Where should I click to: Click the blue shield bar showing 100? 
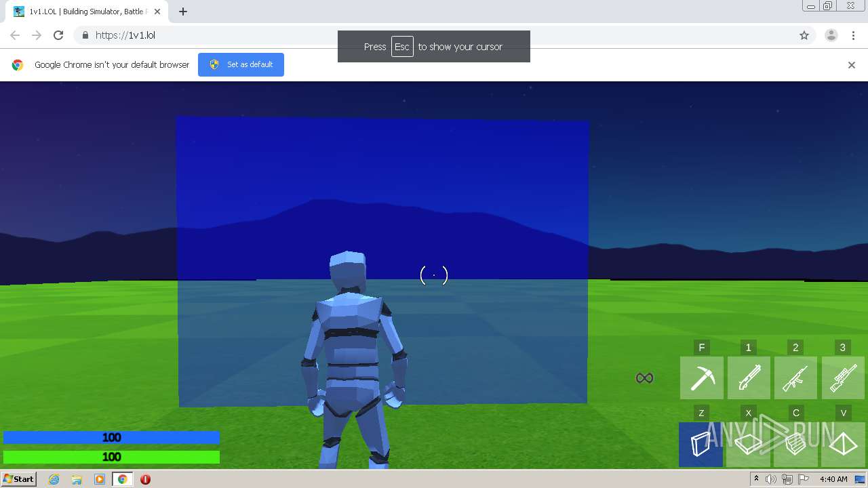[x=111, y=438]
